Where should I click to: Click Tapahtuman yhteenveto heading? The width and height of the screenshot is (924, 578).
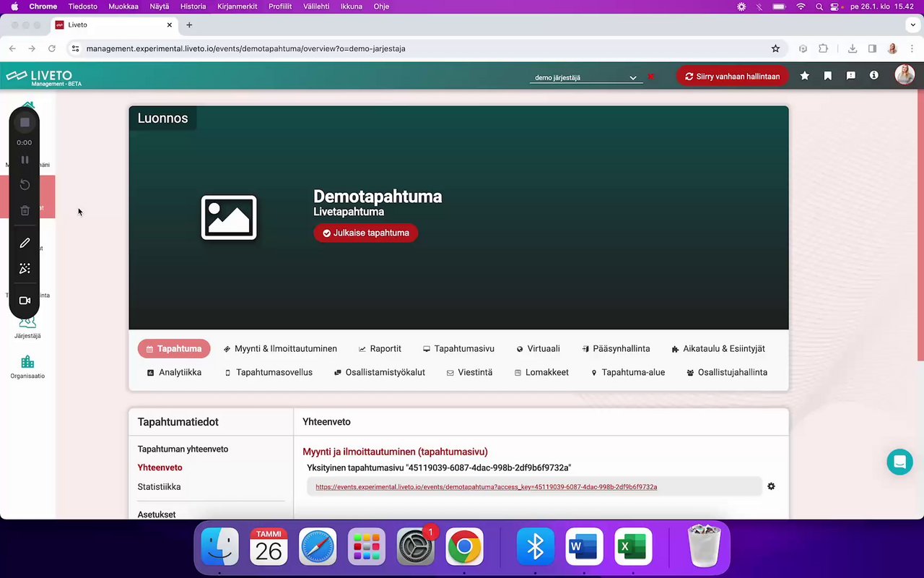[183, 449]
